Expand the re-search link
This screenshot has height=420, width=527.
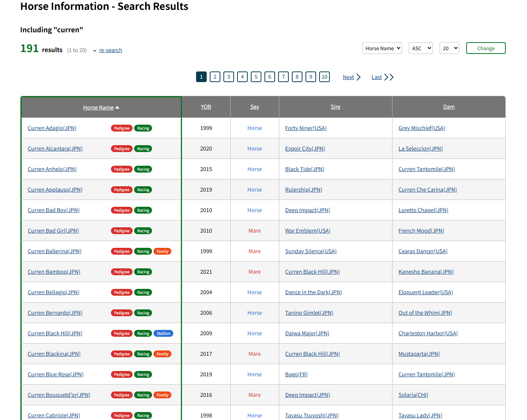click(x=110, y=50)
